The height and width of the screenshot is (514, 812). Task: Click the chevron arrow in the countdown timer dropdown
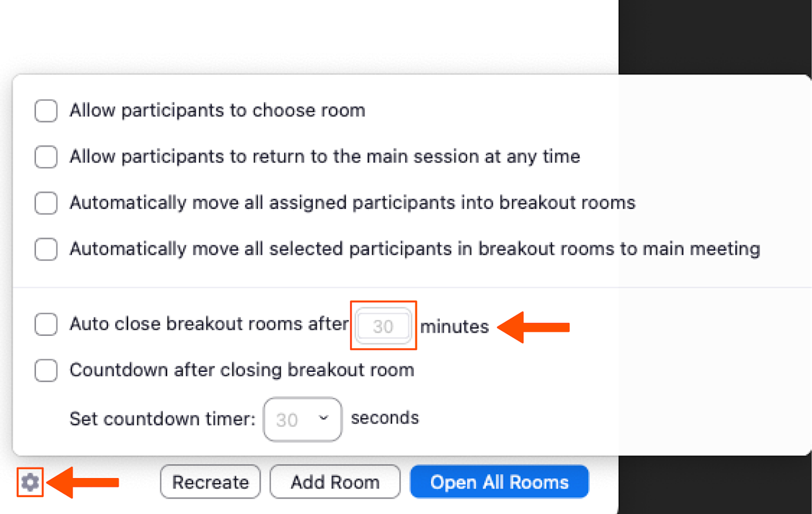pos(324,418)
